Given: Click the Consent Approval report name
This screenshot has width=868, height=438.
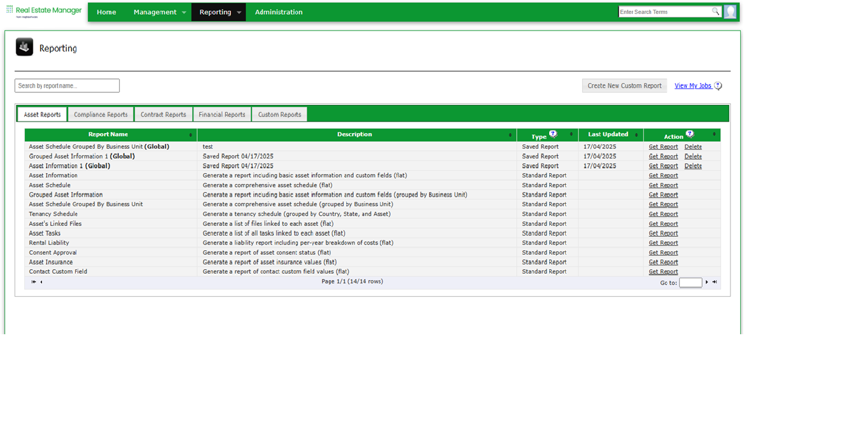Looking at the screenshot, I should click(53, 252).
